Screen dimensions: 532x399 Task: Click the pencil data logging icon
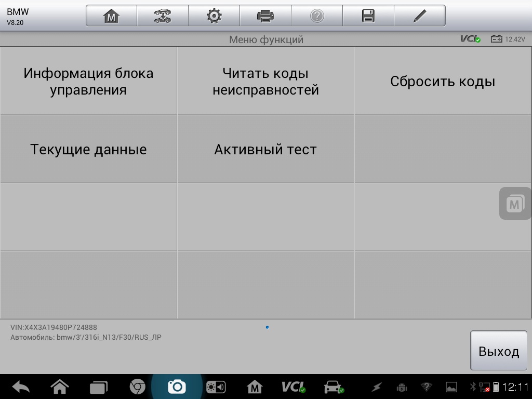[419, 16]
